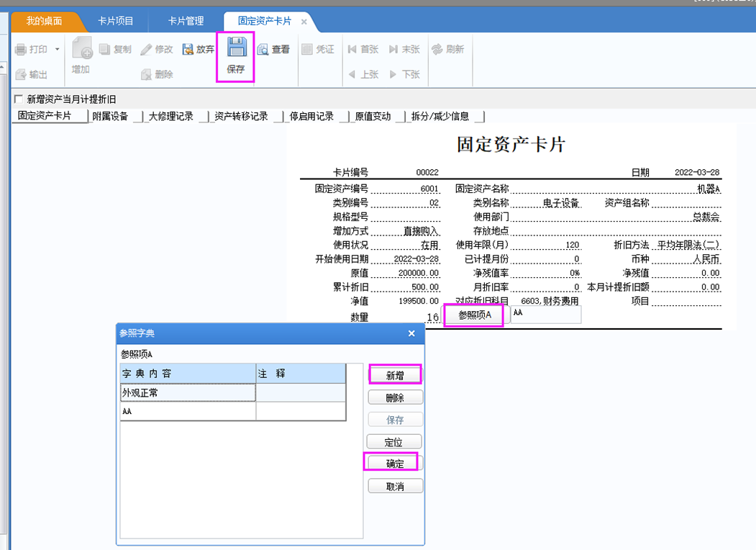
Task: Click the 开始使用日期 value 2022-03-28
Action: (x=416, y=259)
